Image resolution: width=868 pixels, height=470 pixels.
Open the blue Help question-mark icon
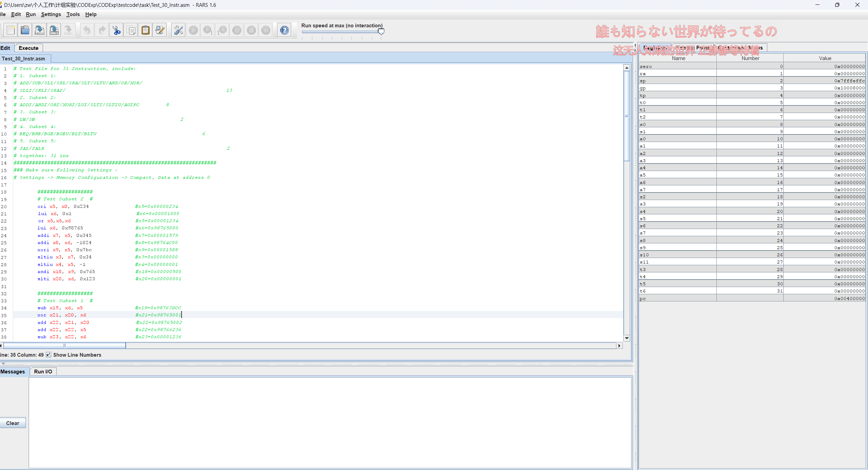point(284,30)
